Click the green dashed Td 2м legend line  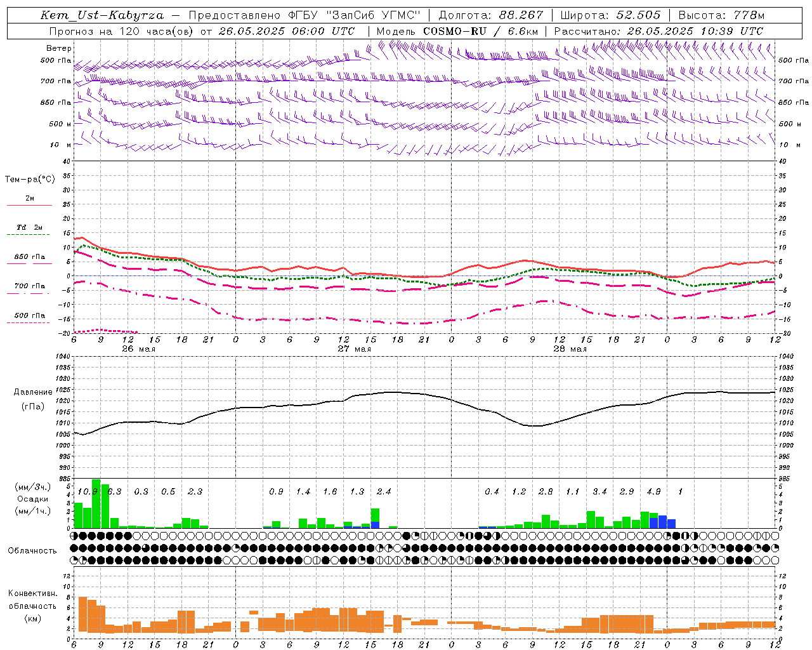click(29, 235)
